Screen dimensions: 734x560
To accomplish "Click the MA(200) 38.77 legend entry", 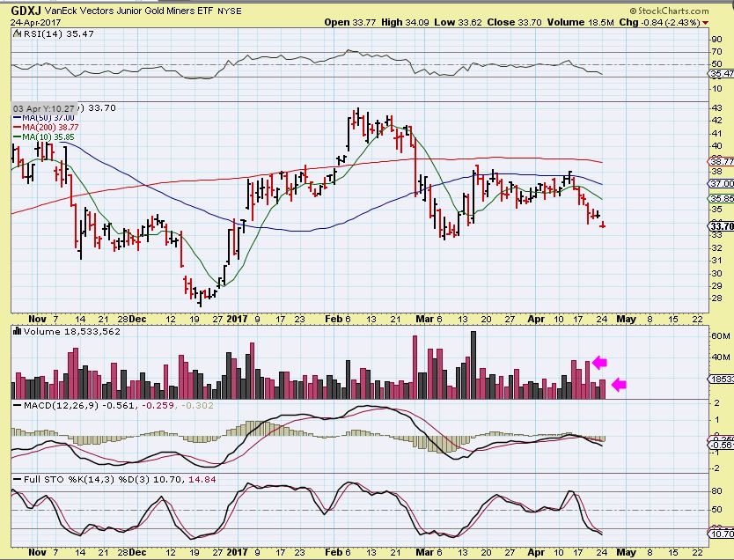I will [46, 128].
